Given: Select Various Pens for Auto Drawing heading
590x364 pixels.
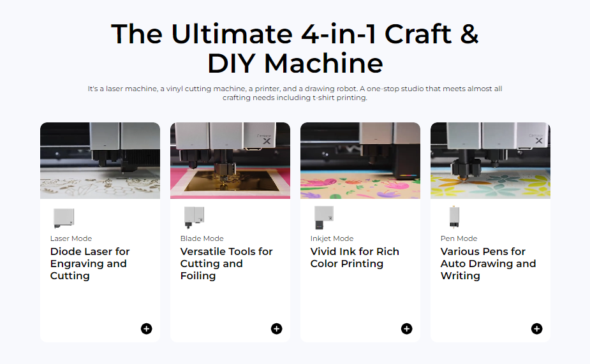Looking at the screenshot, I should click(488, 264).
